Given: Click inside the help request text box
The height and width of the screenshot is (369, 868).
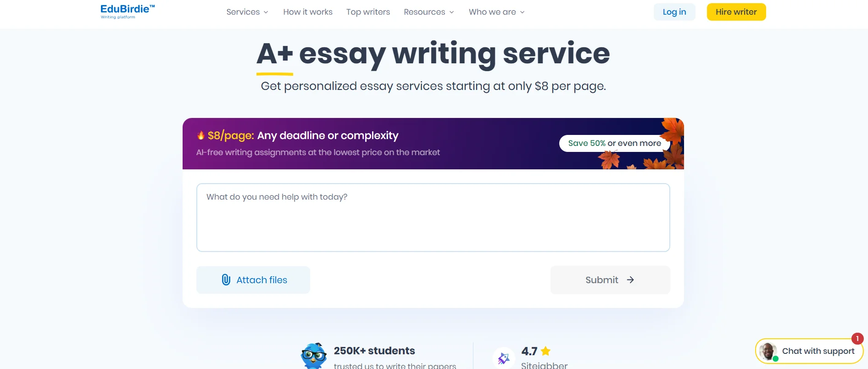Looking at the screenshot, I should click(433, 216).
